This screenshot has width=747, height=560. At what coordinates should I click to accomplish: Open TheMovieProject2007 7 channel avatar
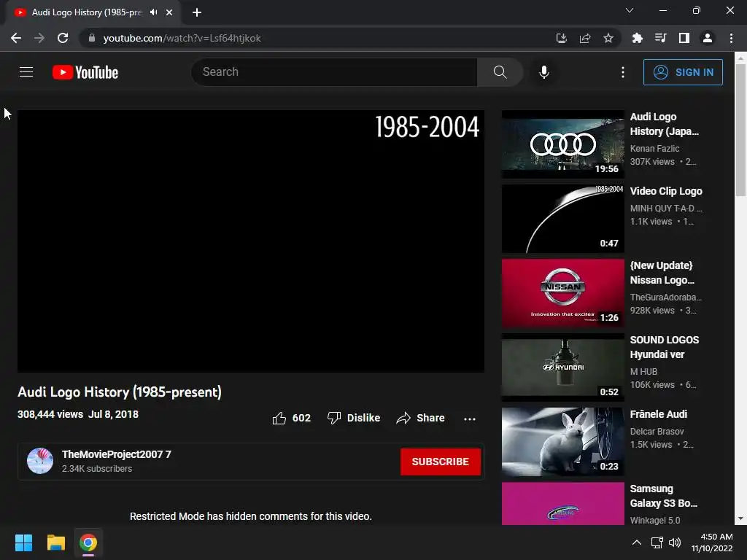tap(40, 461)
